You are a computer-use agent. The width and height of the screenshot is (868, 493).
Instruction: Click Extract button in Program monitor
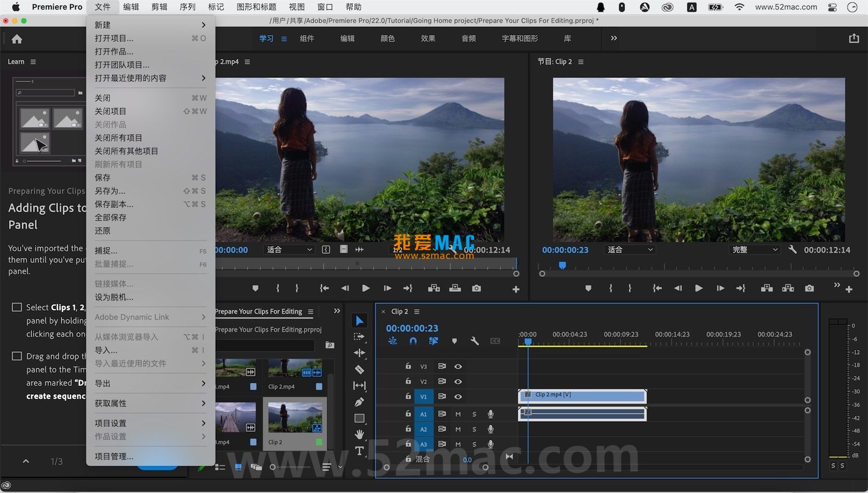click(788, 288)
